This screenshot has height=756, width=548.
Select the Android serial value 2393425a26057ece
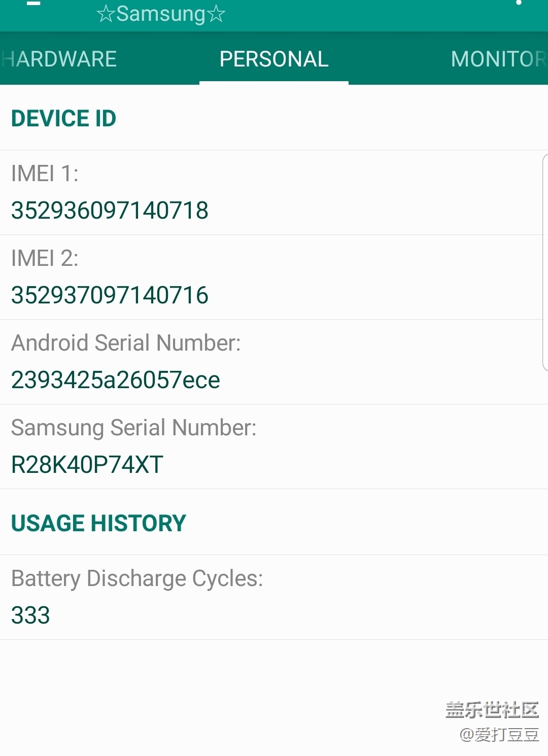116,380
